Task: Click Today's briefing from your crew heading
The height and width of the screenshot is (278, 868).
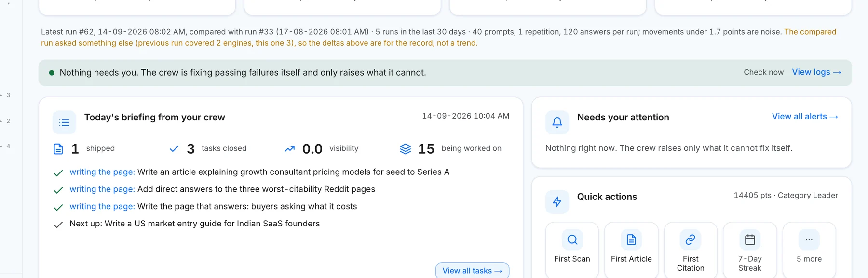Action: coord(155,118)
